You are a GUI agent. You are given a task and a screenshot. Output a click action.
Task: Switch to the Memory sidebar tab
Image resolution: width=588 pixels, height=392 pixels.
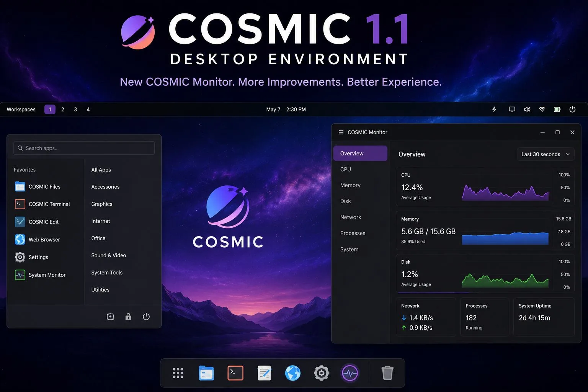[350, 185]
